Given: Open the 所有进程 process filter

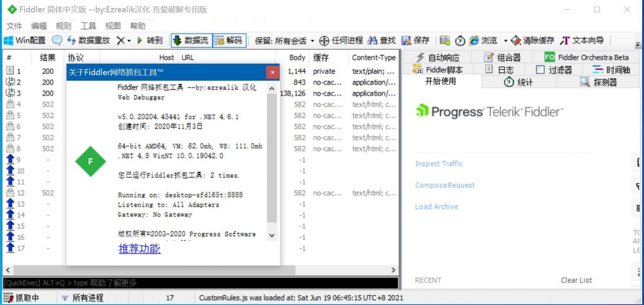Looking at the screenshot, I should pos(82,298).
